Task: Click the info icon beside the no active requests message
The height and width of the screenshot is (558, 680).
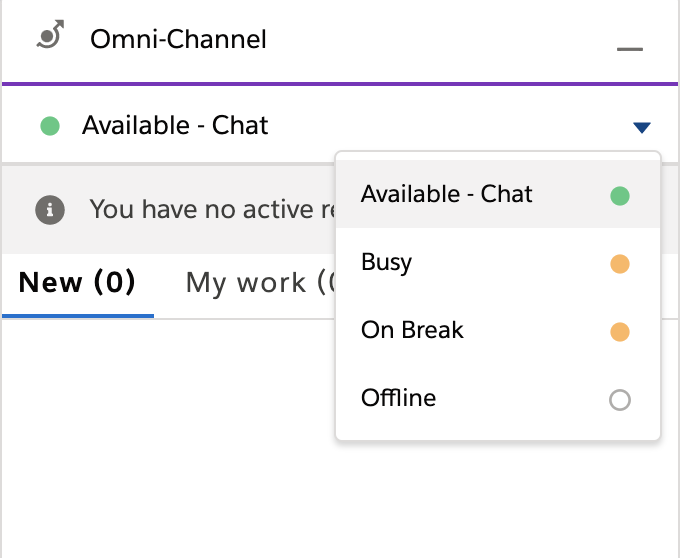Action: tap(50, 210)
